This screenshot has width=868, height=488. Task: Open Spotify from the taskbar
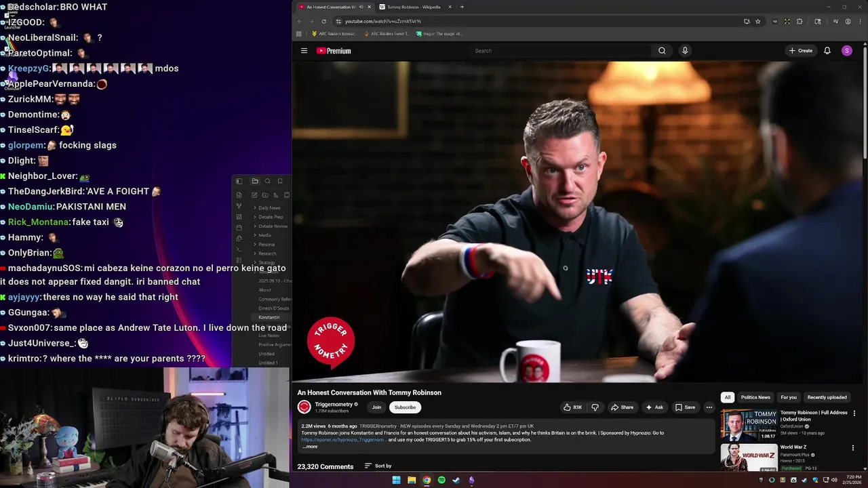[441, 480]
